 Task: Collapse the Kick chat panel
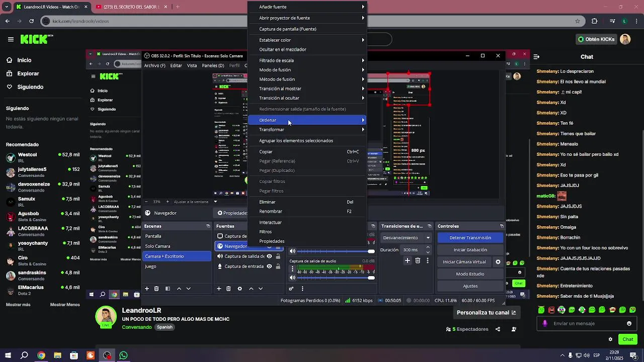536,57
